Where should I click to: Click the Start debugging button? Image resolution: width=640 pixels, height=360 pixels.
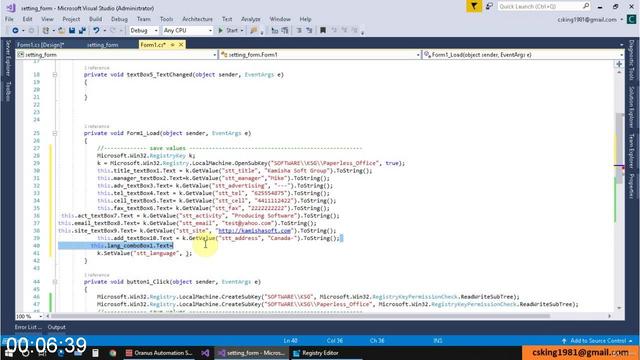pyautogui.click(x=228, y=31)
